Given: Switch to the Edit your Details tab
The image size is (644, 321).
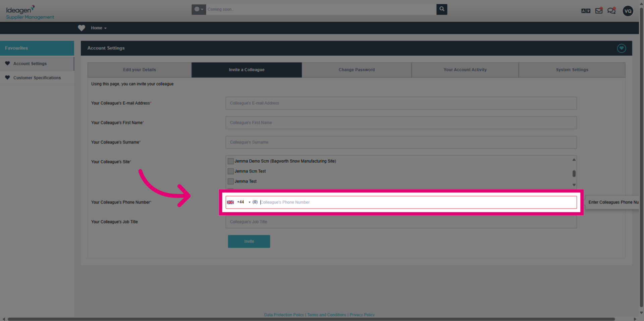Looking at the screenshot, I should point(140,70).
